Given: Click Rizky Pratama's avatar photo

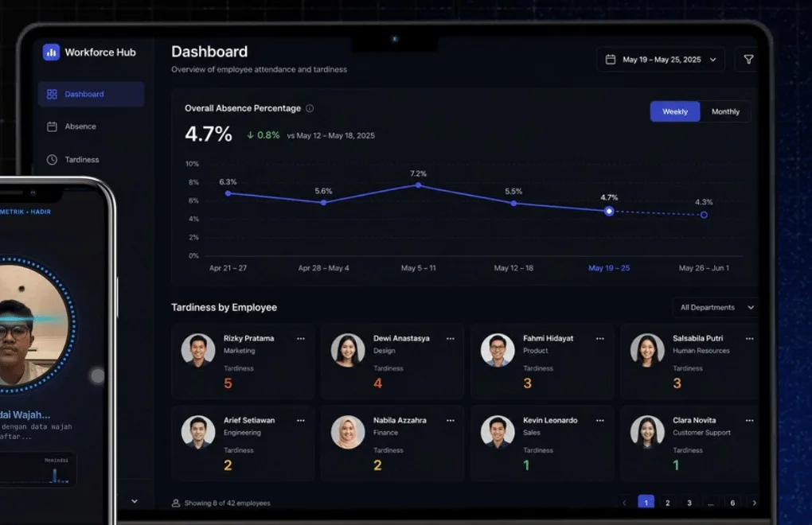Looking at the screenshot, I should pos(198,350).
